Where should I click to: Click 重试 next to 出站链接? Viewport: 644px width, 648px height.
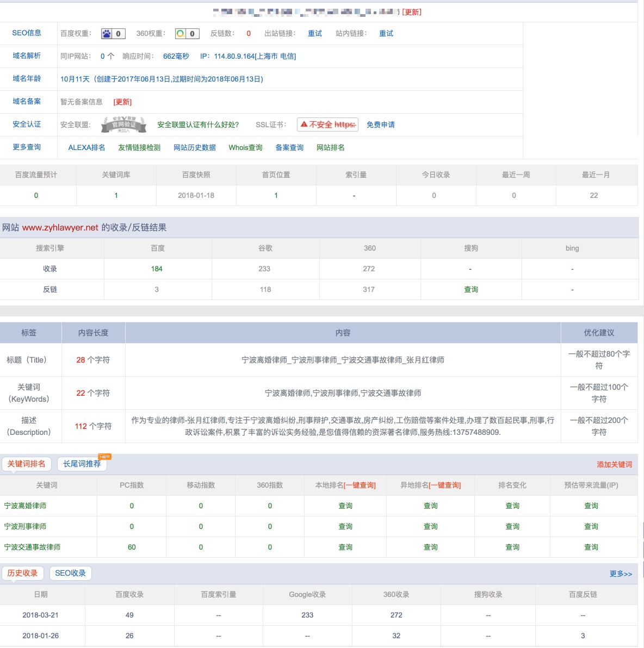(x=315, y=34)
